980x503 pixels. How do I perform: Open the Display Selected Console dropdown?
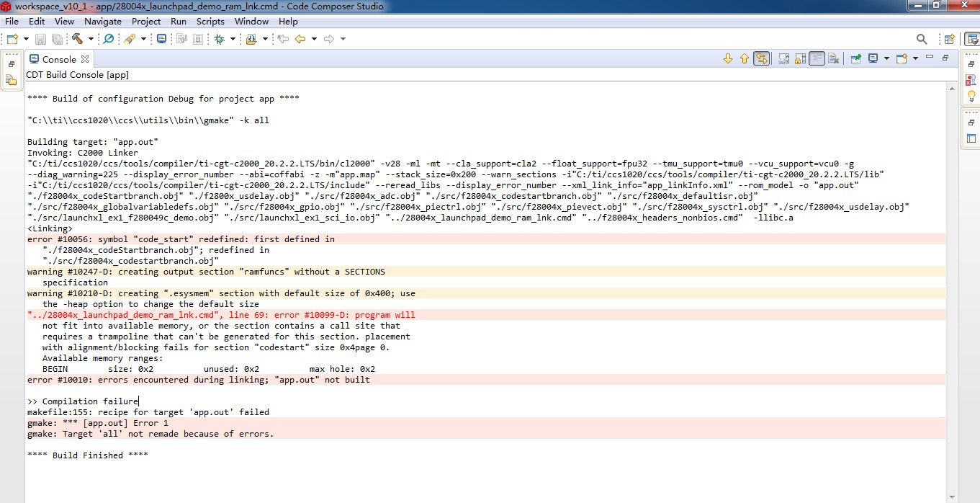(x=886, y=59)
